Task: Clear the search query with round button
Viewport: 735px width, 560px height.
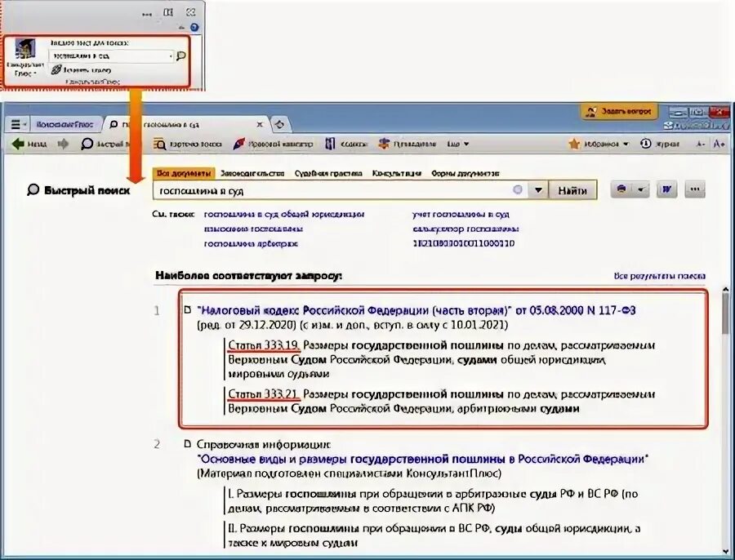Action: click(x=518, y=189)
